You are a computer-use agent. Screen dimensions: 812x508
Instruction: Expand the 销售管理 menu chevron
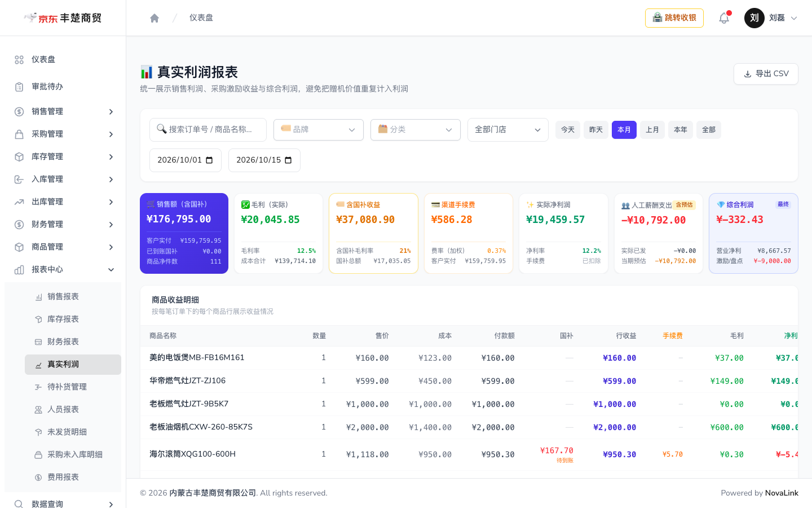point(111,112)
